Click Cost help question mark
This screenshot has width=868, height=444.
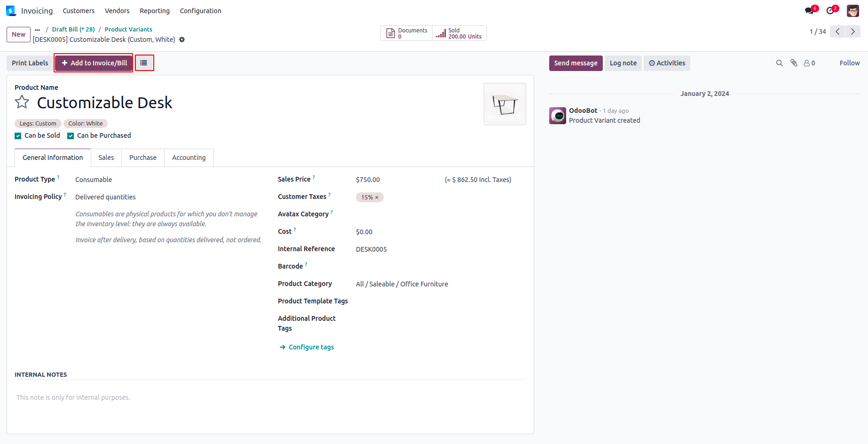coord(295,230)
